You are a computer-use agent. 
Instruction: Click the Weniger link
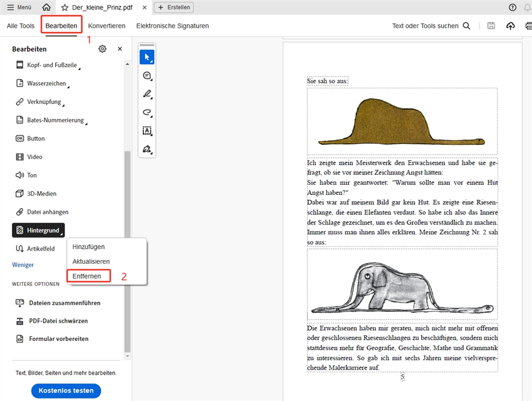tap(23, 264)
